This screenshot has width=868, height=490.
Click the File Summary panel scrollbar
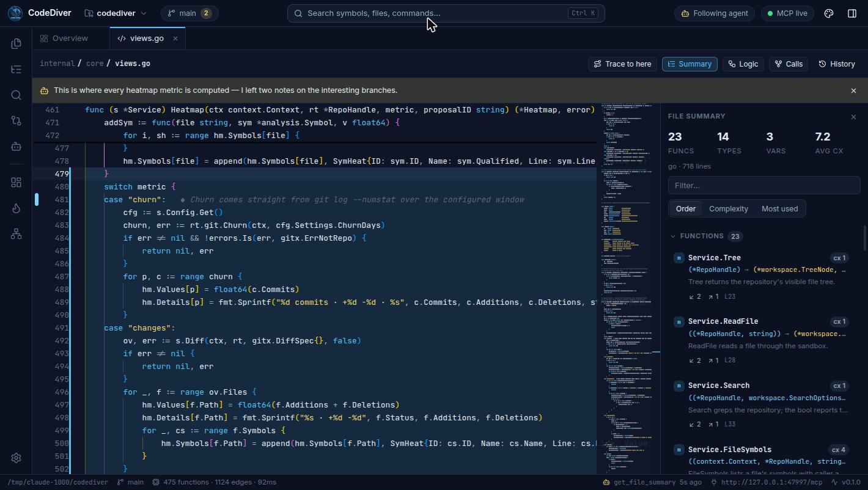tap(864, 238)
